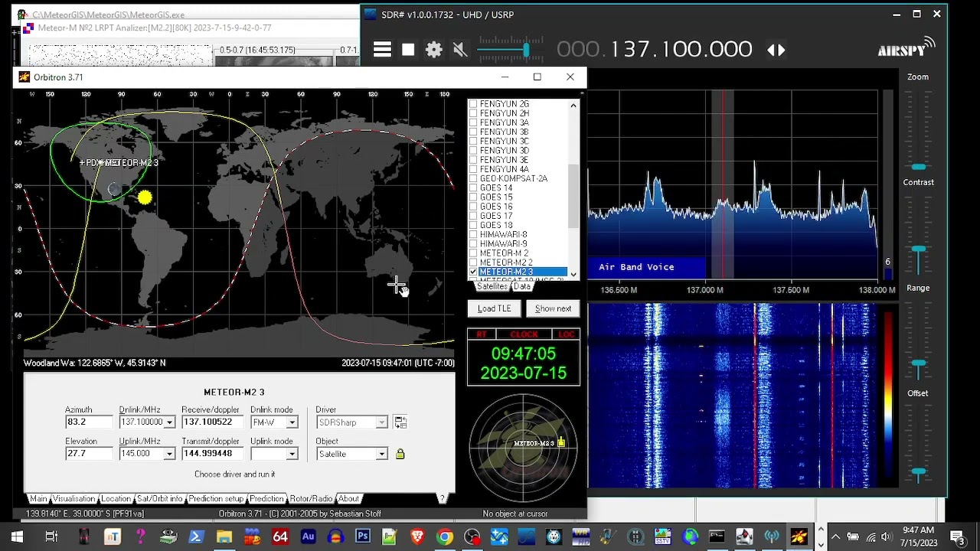Screen dimensions: 980x551
Task: Adjust the SDR# Zoom slider
Action: (918, 166)
